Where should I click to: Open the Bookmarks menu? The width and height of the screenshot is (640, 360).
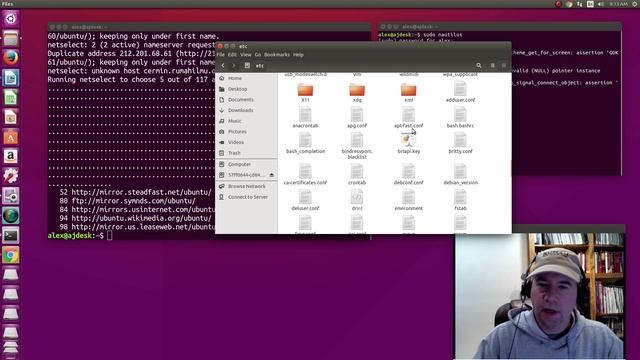coord(277,54)
